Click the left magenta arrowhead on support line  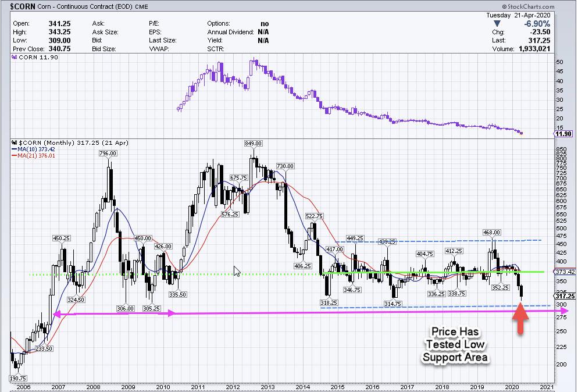tap(57, 314)
